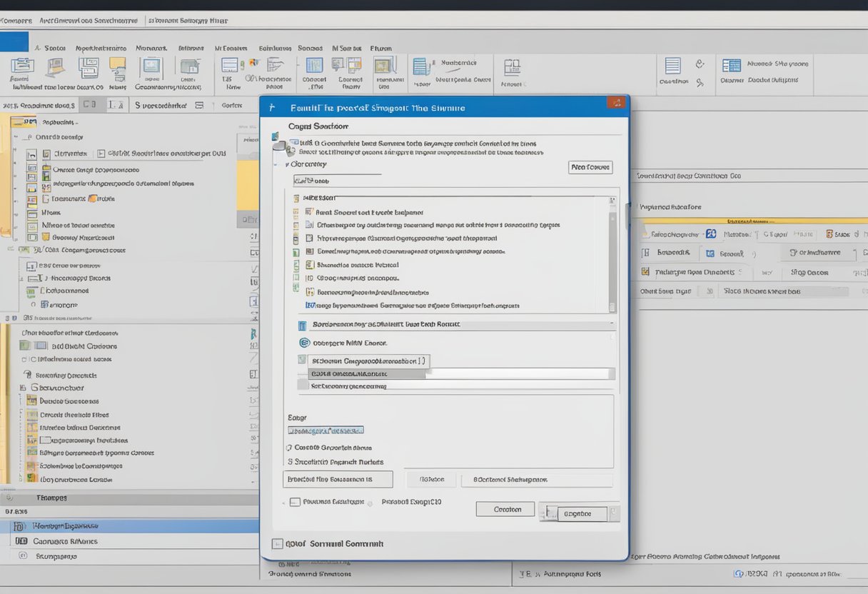Click the calendar icon in the right-side ribbon group

click(x=732, y=66)
